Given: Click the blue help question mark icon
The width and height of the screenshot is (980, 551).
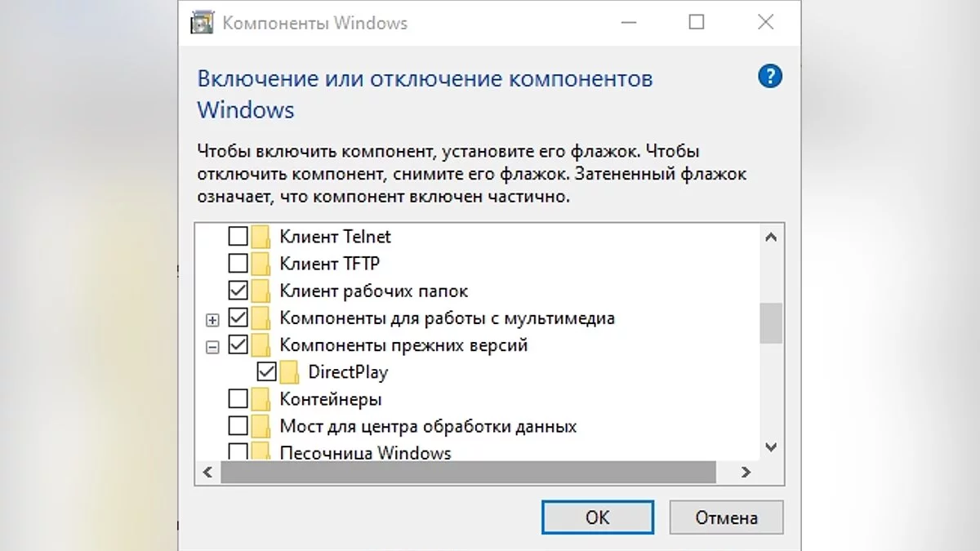Looking at the screenshot, I should [x=770, y=78].
